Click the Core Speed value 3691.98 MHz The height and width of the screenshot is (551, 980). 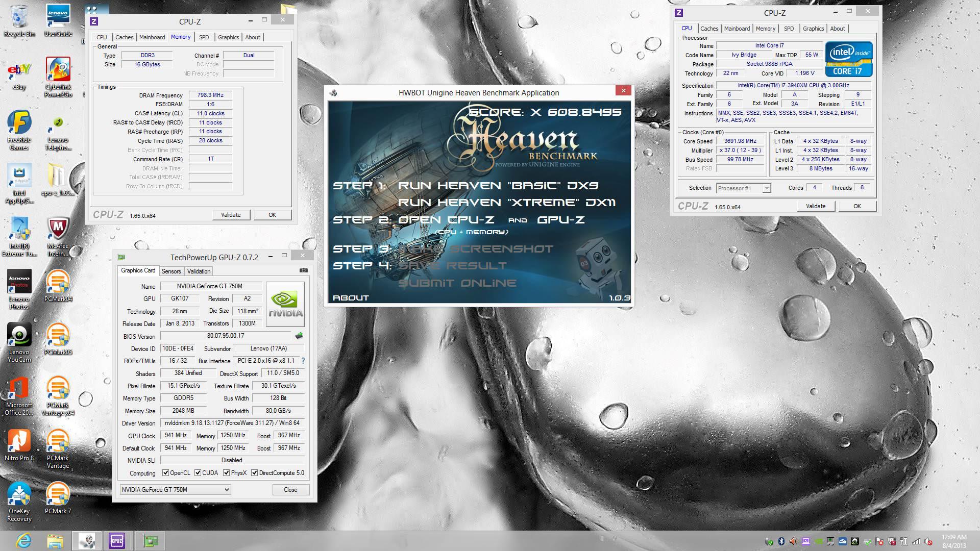tap(740, 141)
